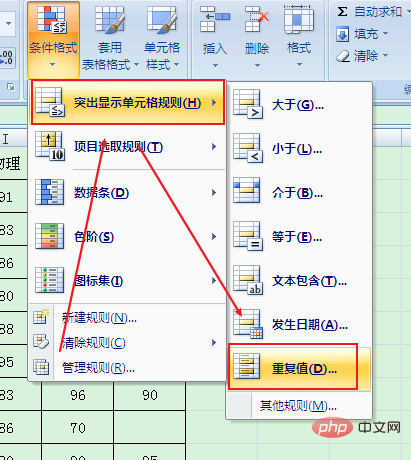Expand arrow beside 数据条(D)

point(214,192)
